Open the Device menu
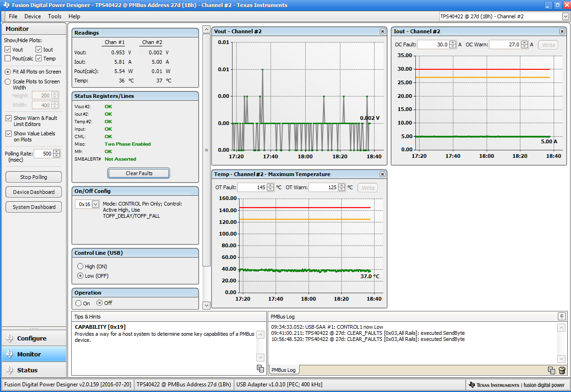The height and width of the screenshot is (392, 571). point(33,16)
